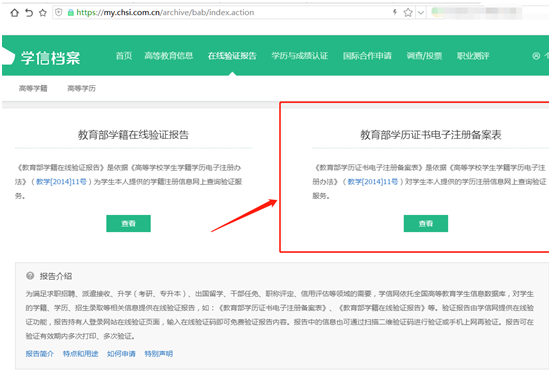Viewport: 549px width, 376px height.
Task: Click 查看 button under 学历证书电子注册备案表
Action: (x=426, y=223)
